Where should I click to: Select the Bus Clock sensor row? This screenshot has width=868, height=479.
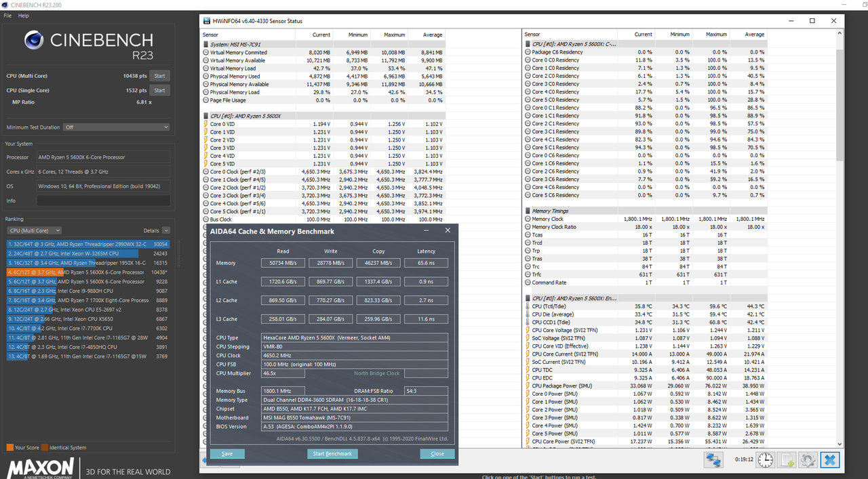(323, 220)
